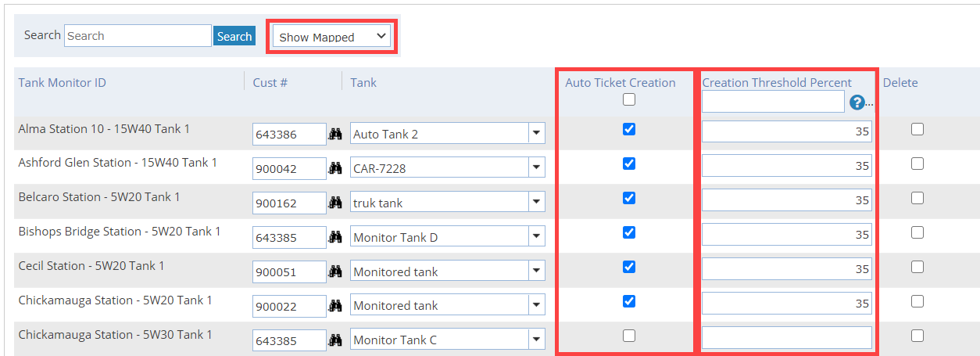The height and width of the screenshot is (356, 980).
Task: Check Delete box for Chickamauga 5W30 Tank 1
Action: click(x=917, y=336)
